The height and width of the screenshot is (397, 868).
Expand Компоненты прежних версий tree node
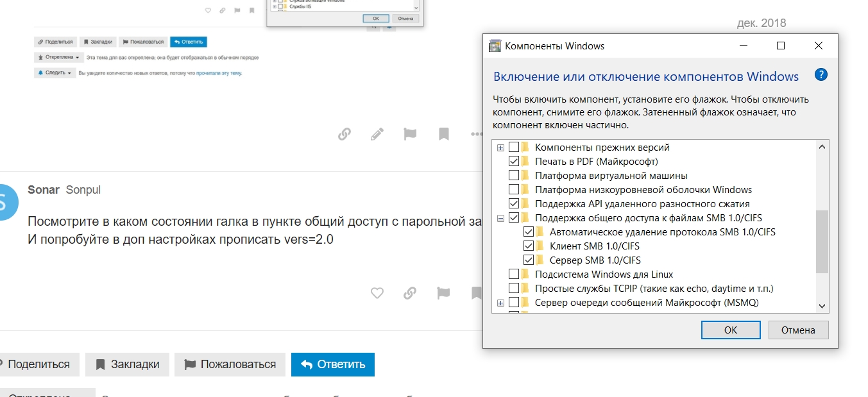coord(501,148)
